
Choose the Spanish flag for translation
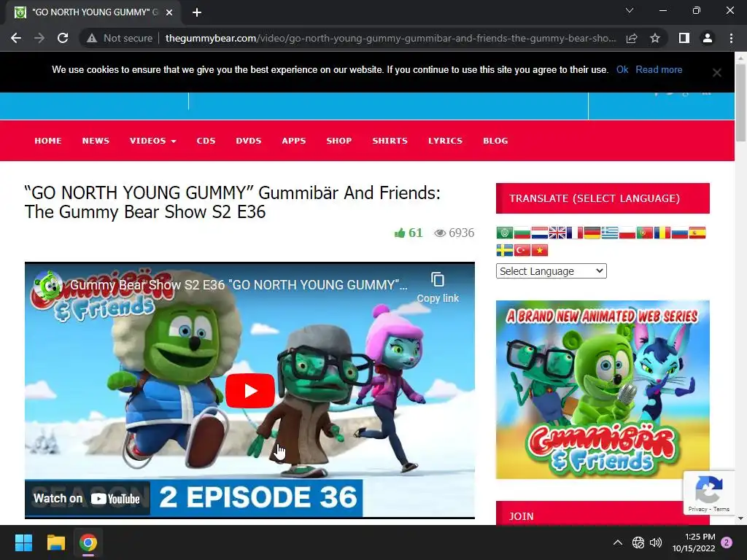click(x=697, y=233)
